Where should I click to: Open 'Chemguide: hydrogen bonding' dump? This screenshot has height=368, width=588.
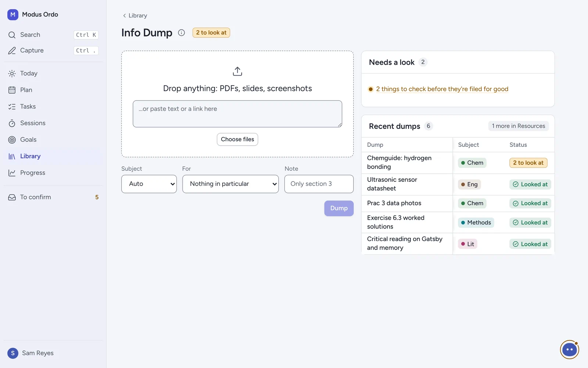tap(399, 162)
